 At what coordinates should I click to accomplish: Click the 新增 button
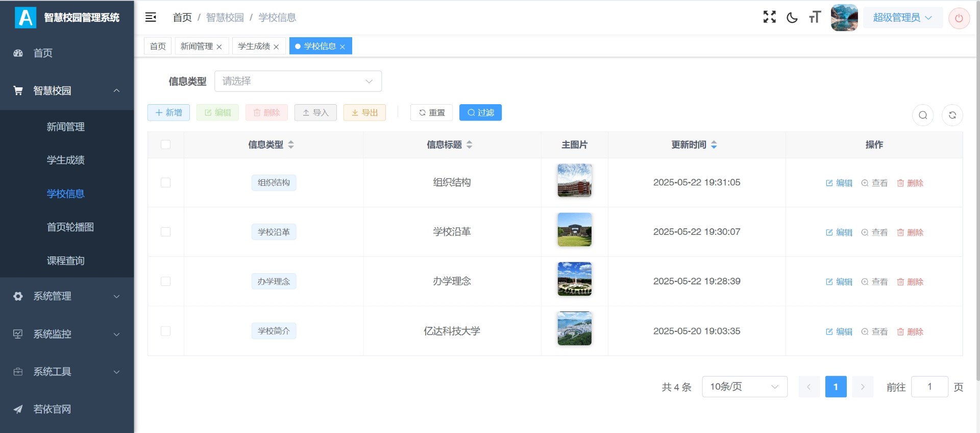pos(168,113)
